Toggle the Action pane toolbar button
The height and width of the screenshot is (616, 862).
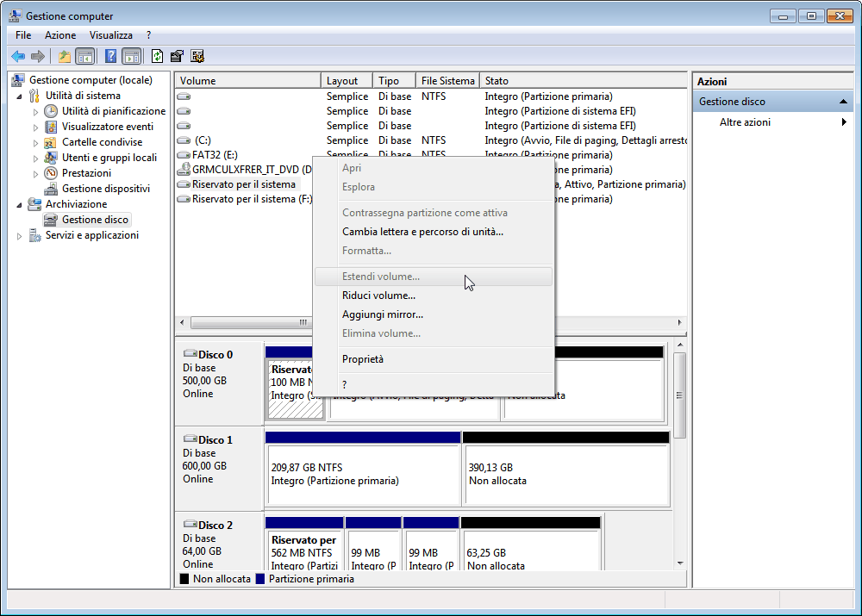coord(131,57)
